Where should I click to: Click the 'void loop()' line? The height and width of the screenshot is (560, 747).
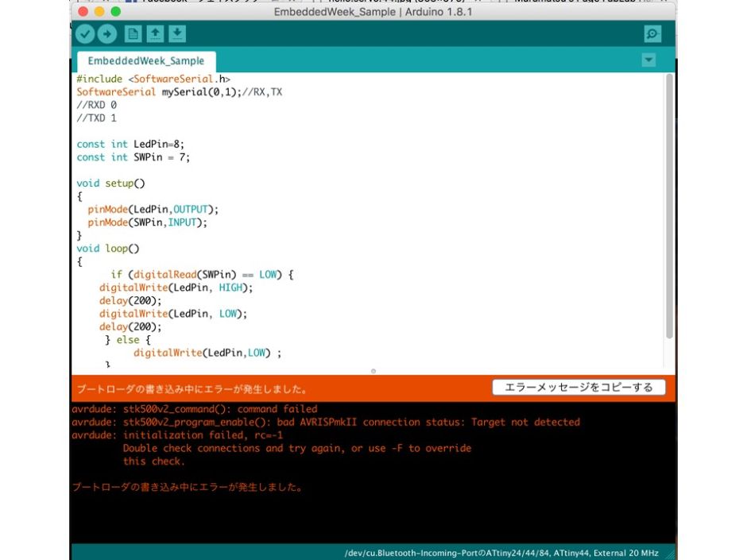coord(107,249)
